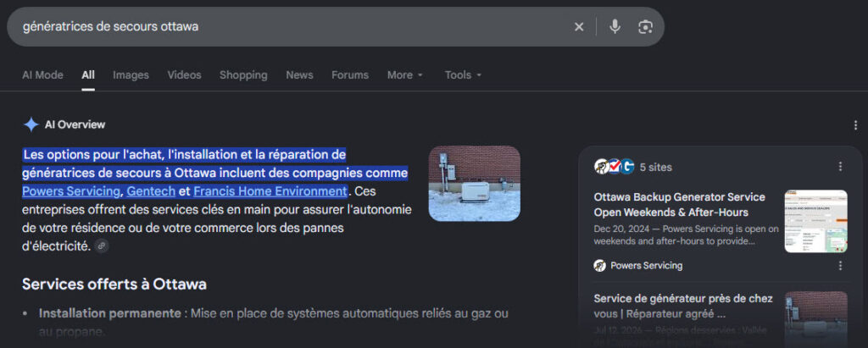Go to the Shopping tab
Image resolution: width=868 pixels, height=348 pixels.
click(x=243, y=75)
